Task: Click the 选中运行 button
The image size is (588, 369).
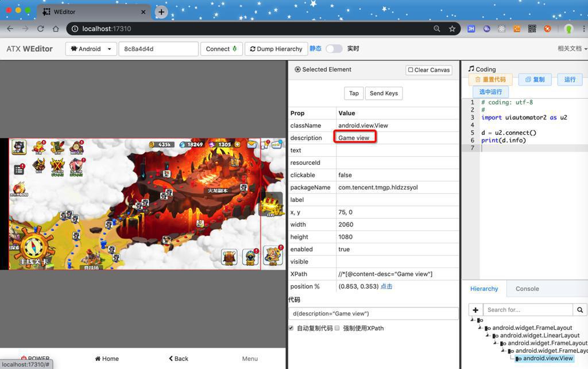Action: click(x=490, y=92)
